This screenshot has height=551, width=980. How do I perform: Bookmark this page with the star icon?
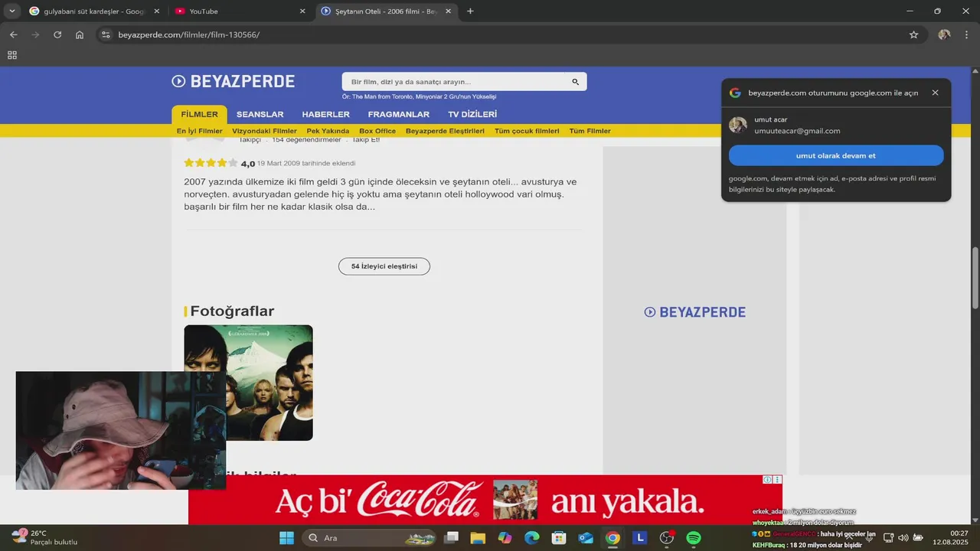[x=913, y=34]
